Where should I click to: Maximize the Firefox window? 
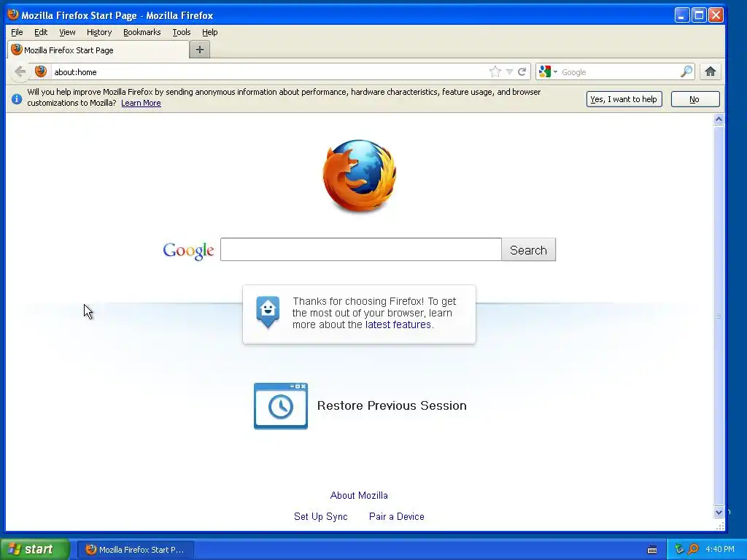(699, 15)
